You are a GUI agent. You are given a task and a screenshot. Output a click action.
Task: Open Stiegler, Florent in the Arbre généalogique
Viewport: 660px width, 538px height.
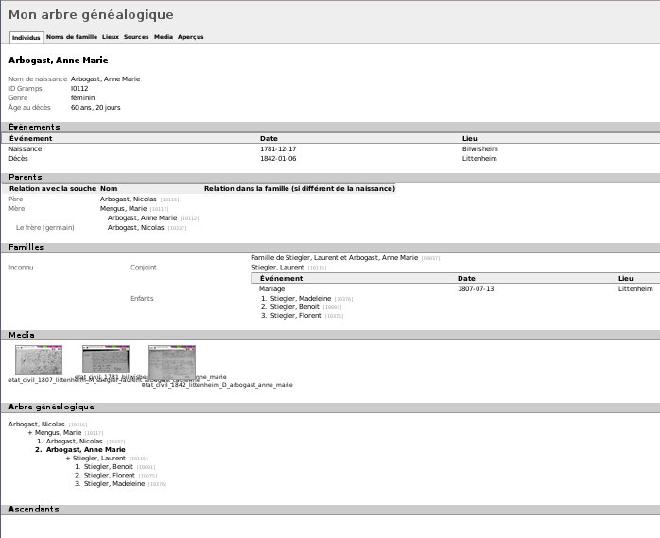point(109,475)
